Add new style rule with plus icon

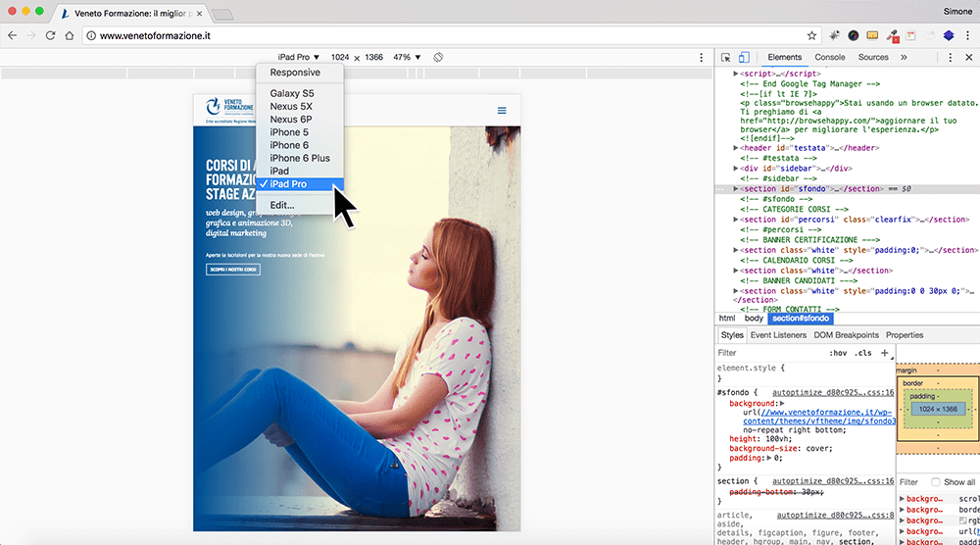pyautogui.click(x=884, y=353)
